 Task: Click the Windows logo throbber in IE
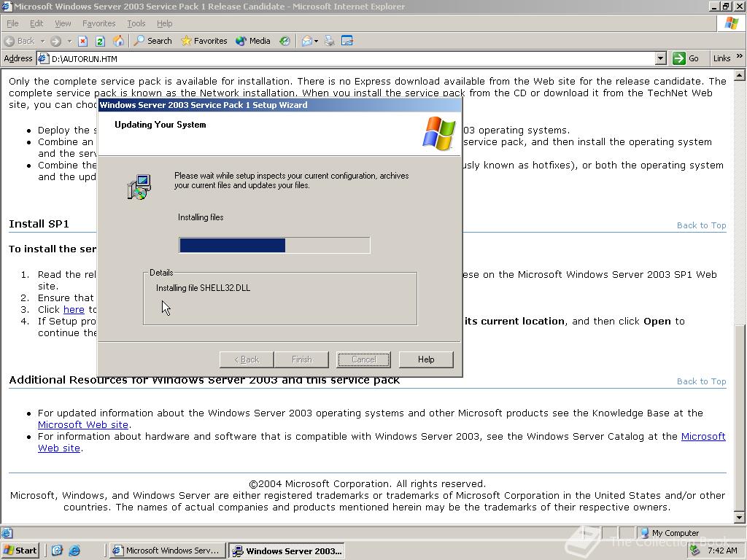point(731,23)
